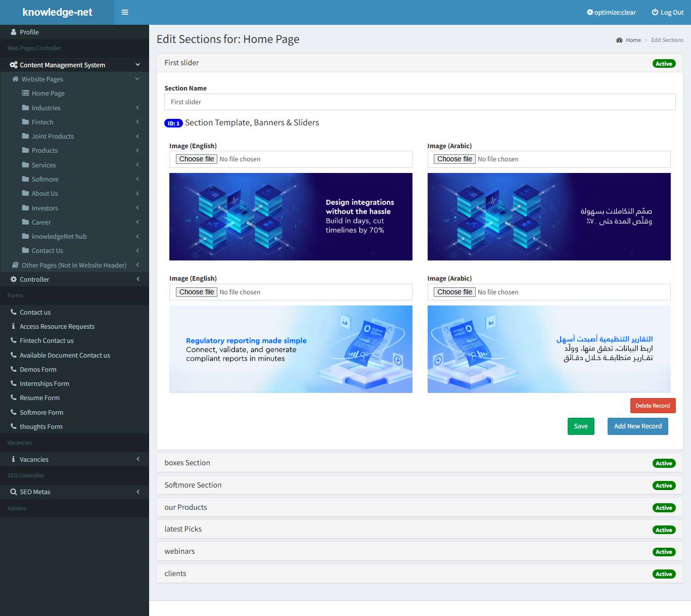Click the green Save button
This screenshot has height=616, width=691.
(581, 426)
